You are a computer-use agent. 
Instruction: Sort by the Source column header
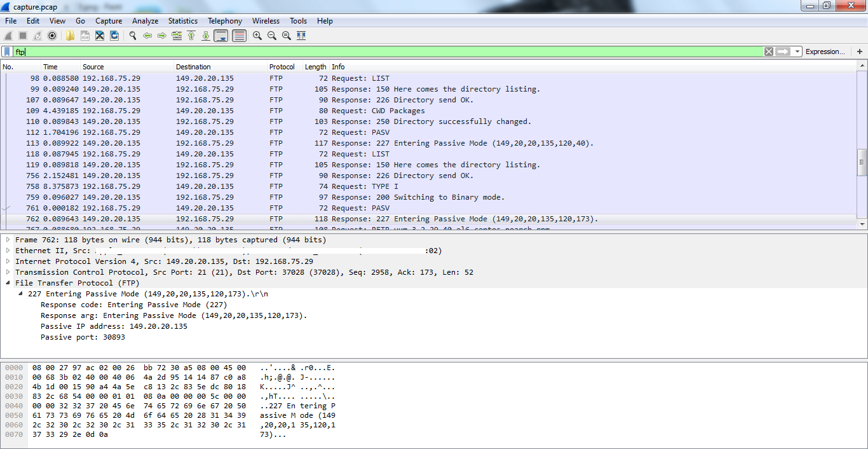point(127,67)
